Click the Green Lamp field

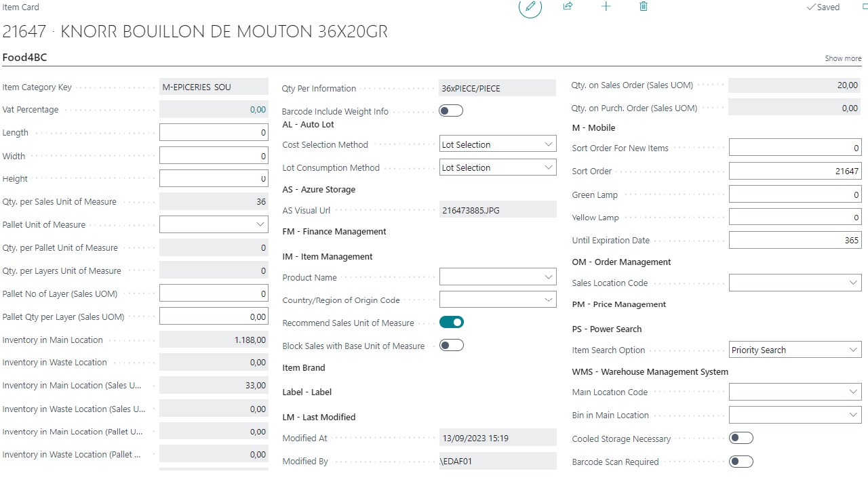point(795,195)
